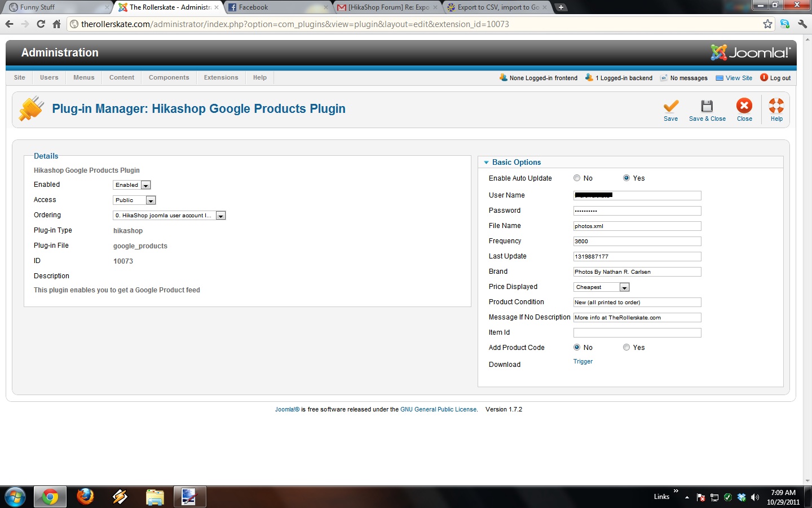Click the User Name input field
Screen dimensions: 812x508
click(x=637, y=195)
